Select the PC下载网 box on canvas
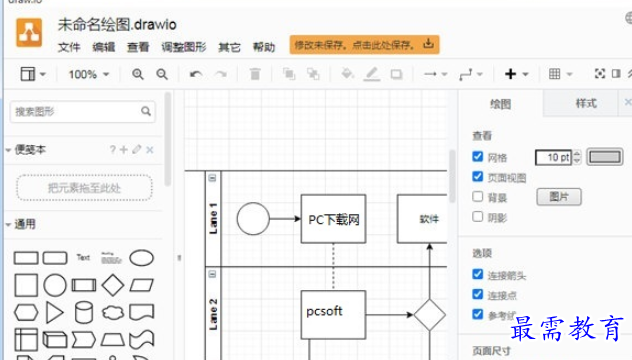This screenshot has height=360, width=632. pos(333,219)
